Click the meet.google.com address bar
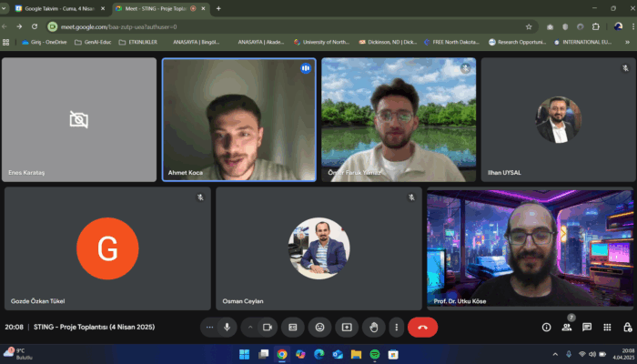Viewport: 637px width, 364px height. coord(273,26)
